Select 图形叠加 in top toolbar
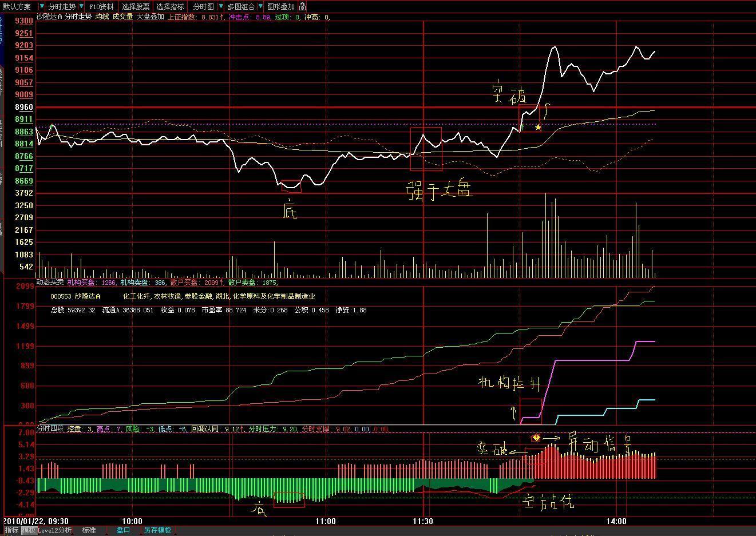Viewport: 756px width, 536px height. coord(281,7)
